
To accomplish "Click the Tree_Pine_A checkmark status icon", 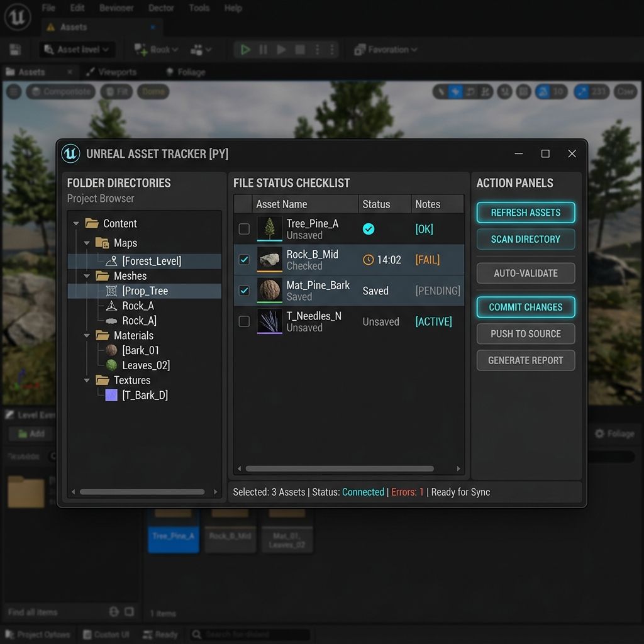I will 369,229.
